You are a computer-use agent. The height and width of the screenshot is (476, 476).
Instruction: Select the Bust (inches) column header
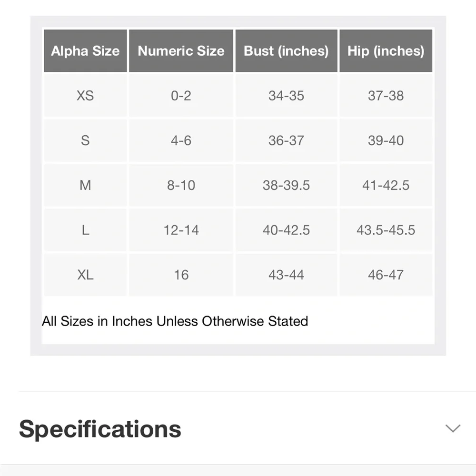pyautogui.click(x=286, y=51)
